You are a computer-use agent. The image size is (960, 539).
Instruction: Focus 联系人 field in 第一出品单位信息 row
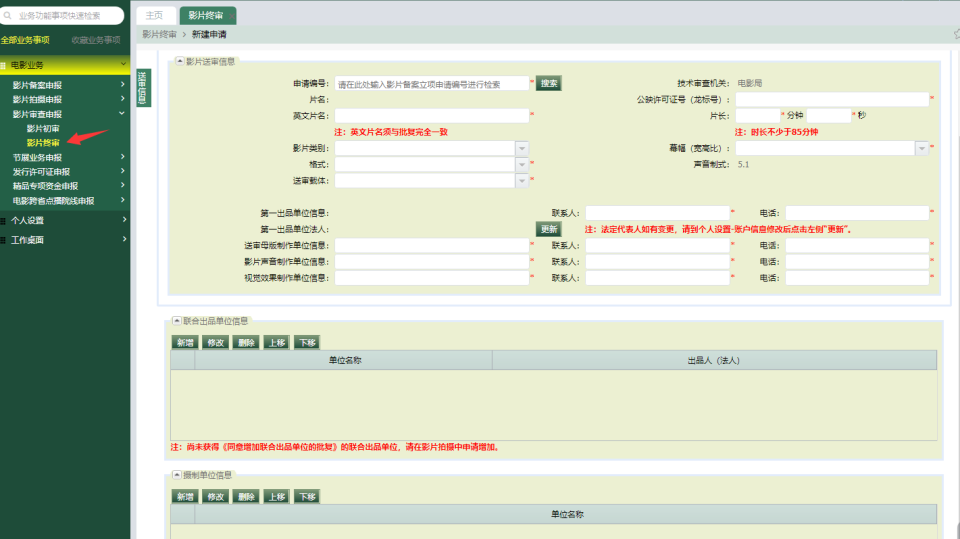pyautogui.click(x=658, y=213)
